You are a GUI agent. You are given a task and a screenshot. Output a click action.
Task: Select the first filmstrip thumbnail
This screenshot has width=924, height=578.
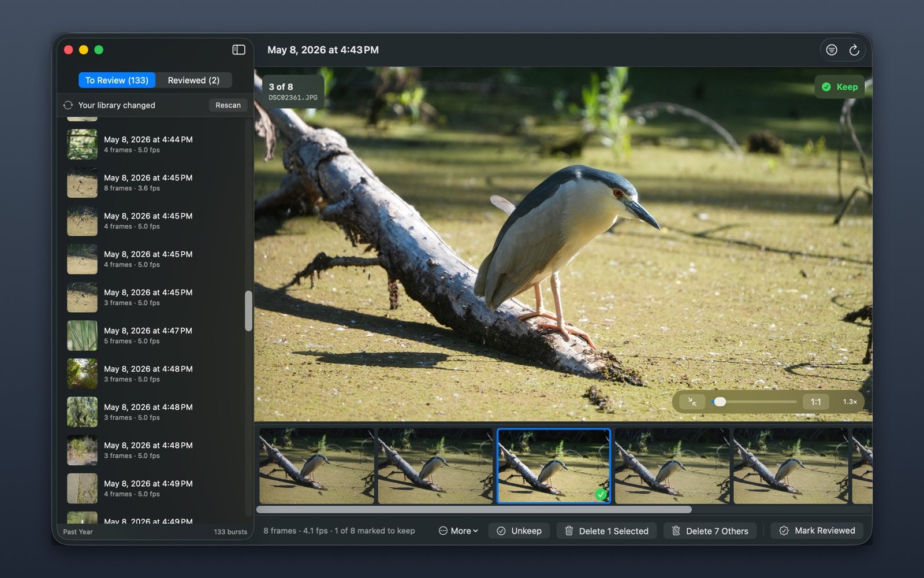[316, 466]
